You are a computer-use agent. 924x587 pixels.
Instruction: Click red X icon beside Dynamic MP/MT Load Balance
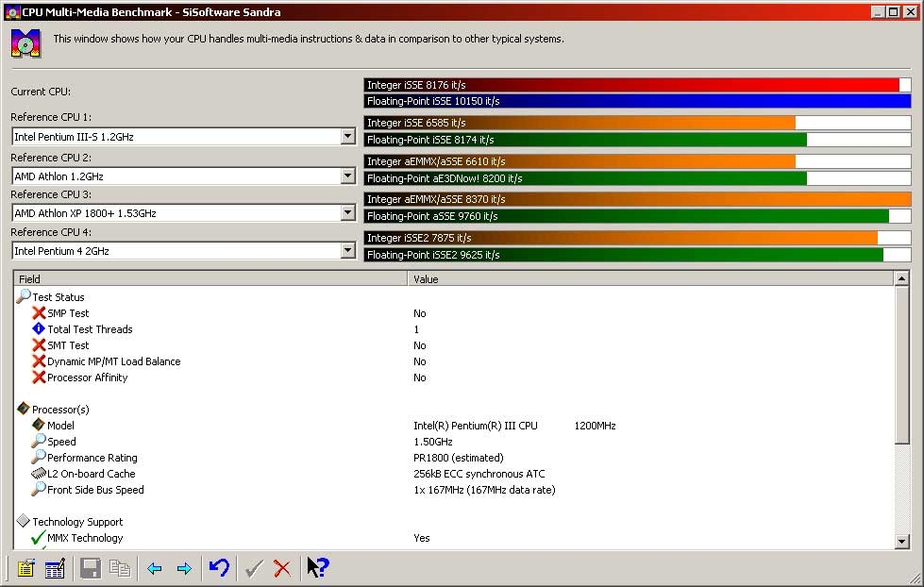[x=39, y=361]
